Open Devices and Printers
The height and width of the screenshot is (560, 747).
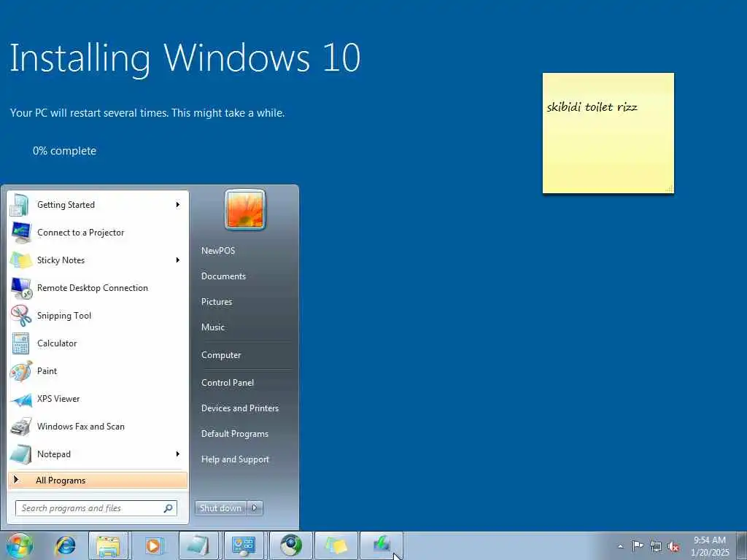tap(240, 408)
